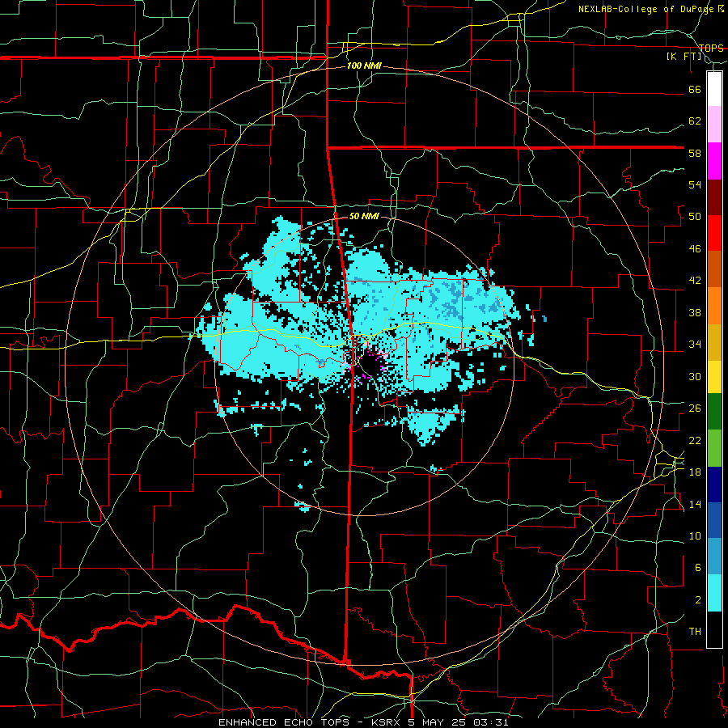Click the '100 NMI' range ring label

364,66
